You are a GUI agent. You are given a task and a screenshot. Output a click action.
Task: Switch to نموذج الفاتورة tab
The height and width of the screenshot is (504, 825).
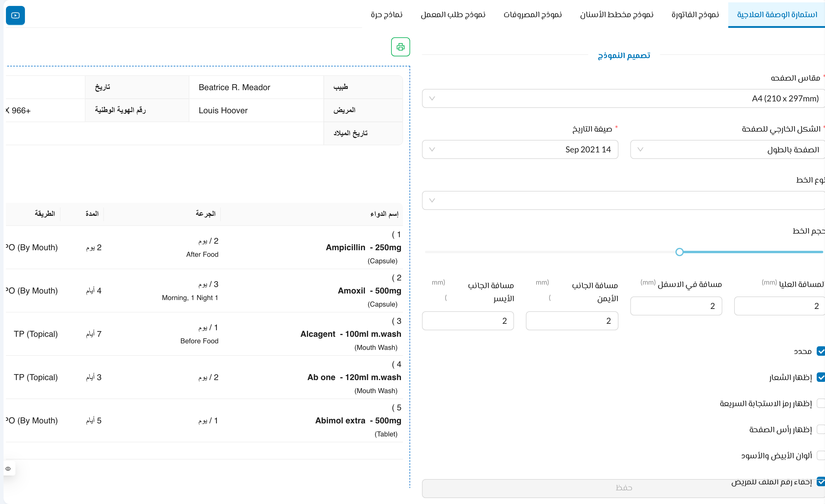coord(695,15)
